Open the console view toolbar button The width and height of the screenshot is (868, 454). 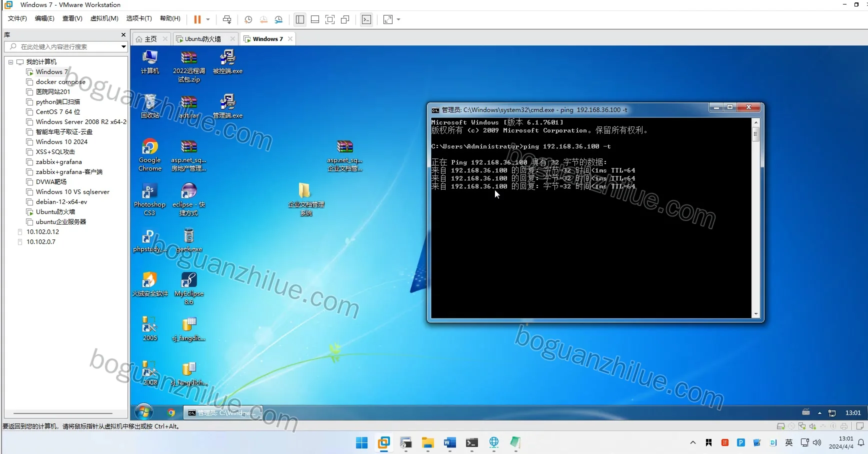pyautogui.click(x=366, y=19)
